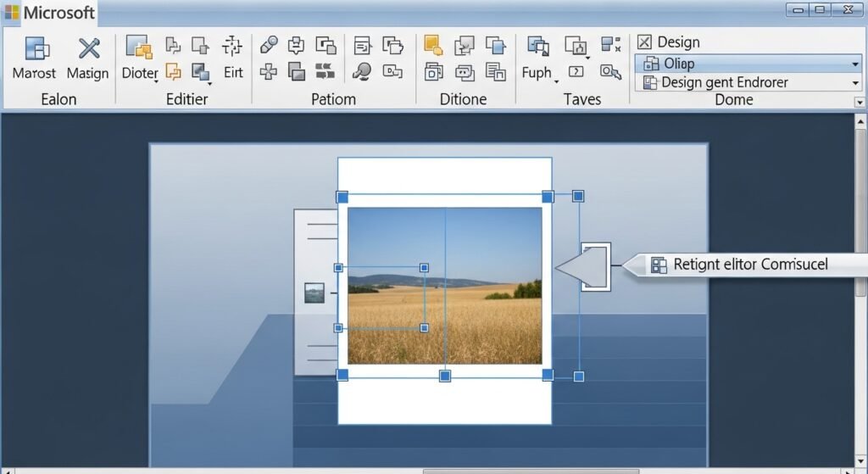The height and width of the screenshot is (474, 868).
Task: Select the small landscape thumbnail on left panel
Action: click(x=314, y=293)
